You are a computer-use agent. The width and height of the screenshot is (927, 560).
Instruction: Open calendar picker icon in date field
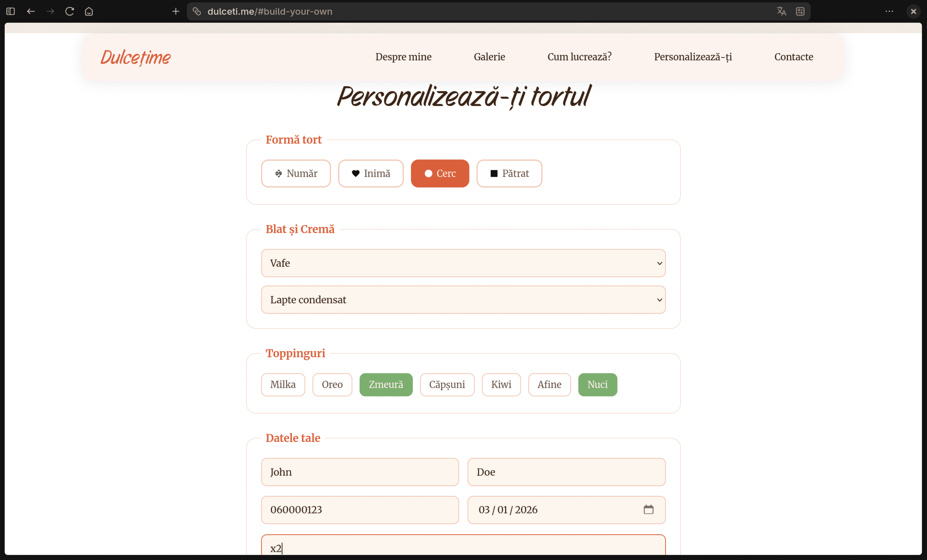[648, 510]
